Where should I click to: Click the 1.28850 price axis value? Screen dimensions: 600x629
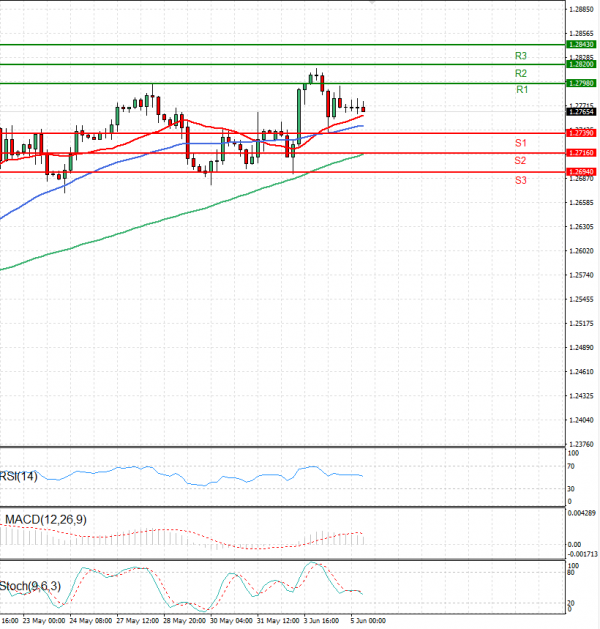click(581, 9)
